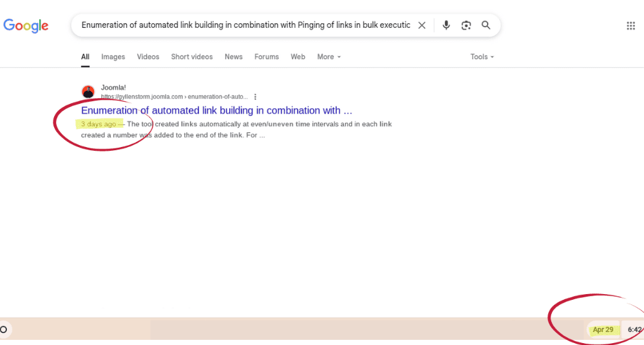Start voice search with the microphone icon
Screen dimensions: 644x345
[x=446, y=26]
